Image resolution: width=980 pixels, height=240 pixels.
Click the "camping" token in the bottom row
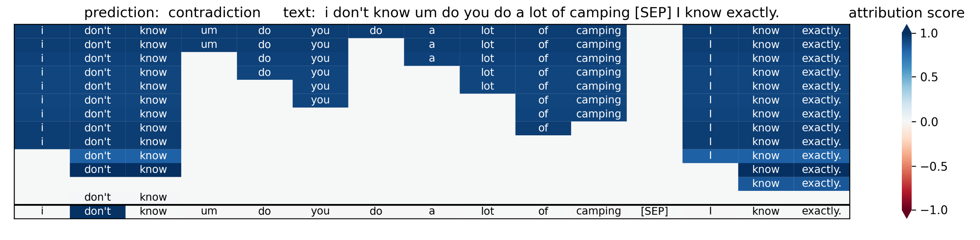point(598,211)
